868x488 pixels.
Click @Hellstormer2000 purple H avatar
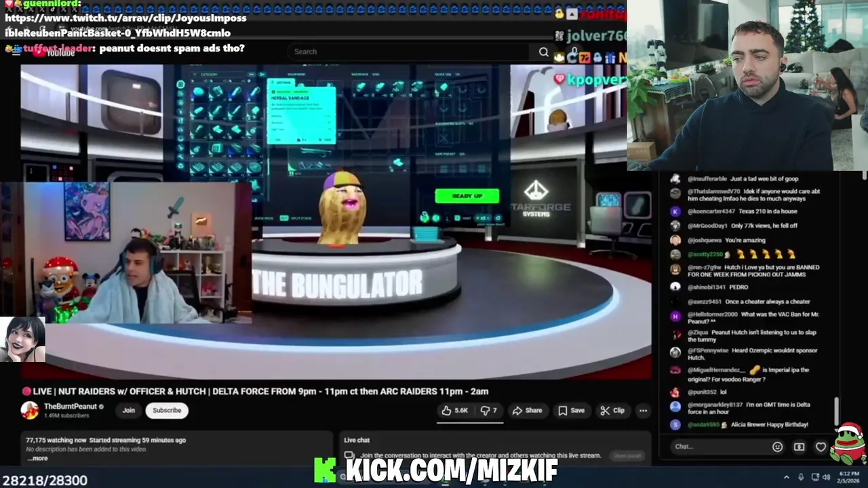click(x=675, y=316)
